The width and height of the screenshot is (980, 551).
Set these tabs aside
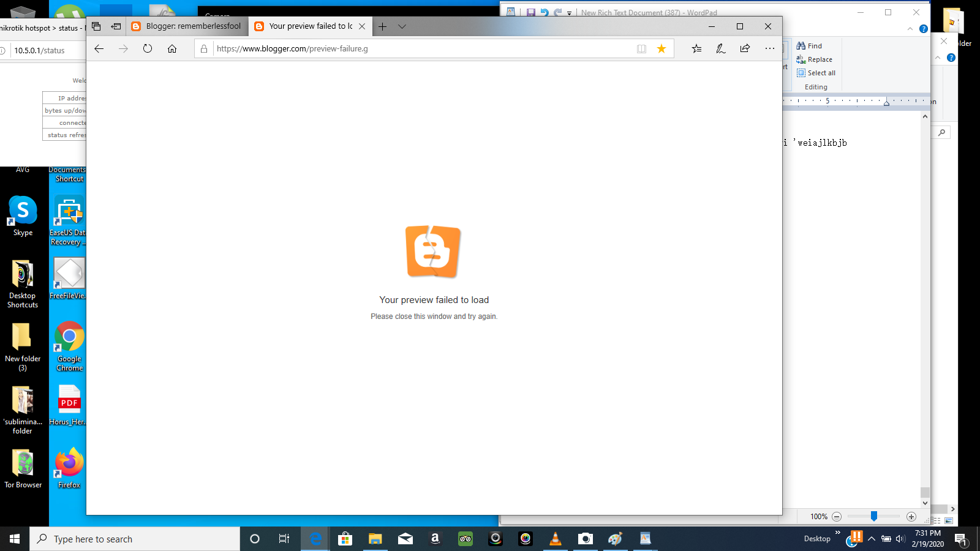coord(116,26)
